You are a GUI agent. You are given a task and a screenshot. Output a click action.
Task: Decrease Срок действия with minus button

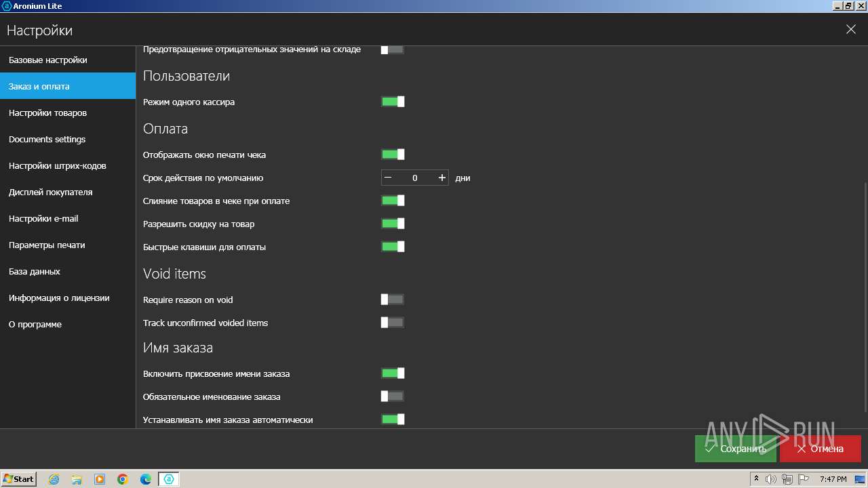[388, 178]
